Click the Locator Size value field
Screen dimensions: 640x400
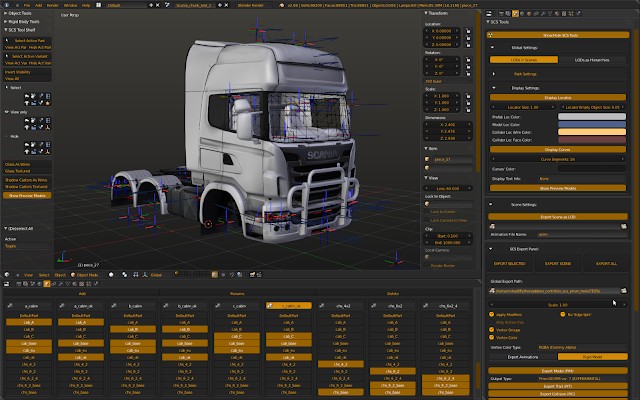click(524, 107)
